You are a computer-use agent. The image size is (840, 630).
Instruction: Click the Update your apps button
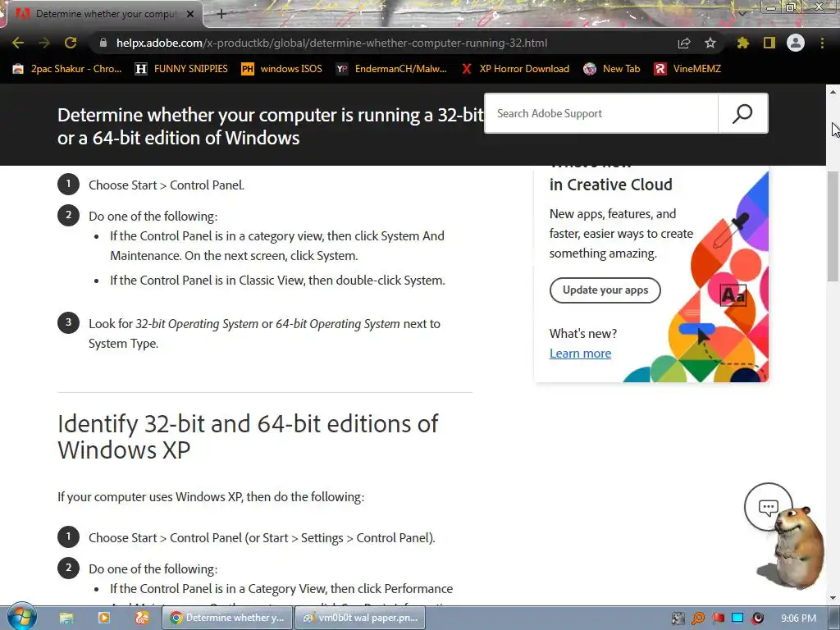click(x=605, y=290)
